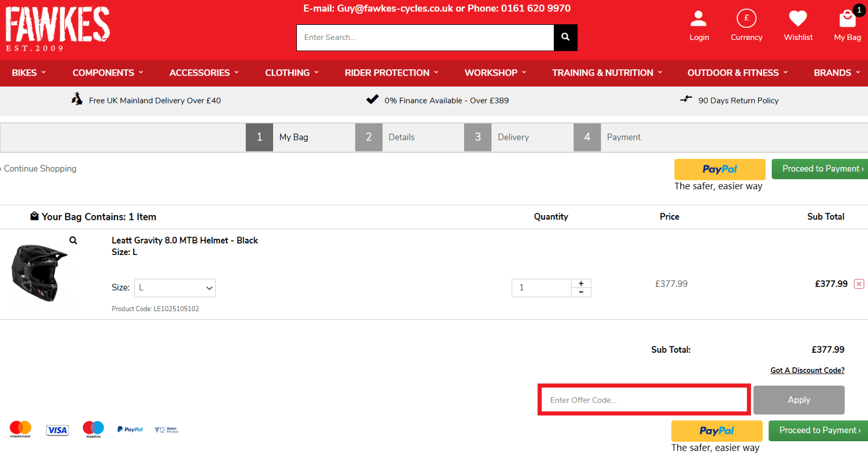Click the search magnifier button
The image size is (868, 462).
565,37
